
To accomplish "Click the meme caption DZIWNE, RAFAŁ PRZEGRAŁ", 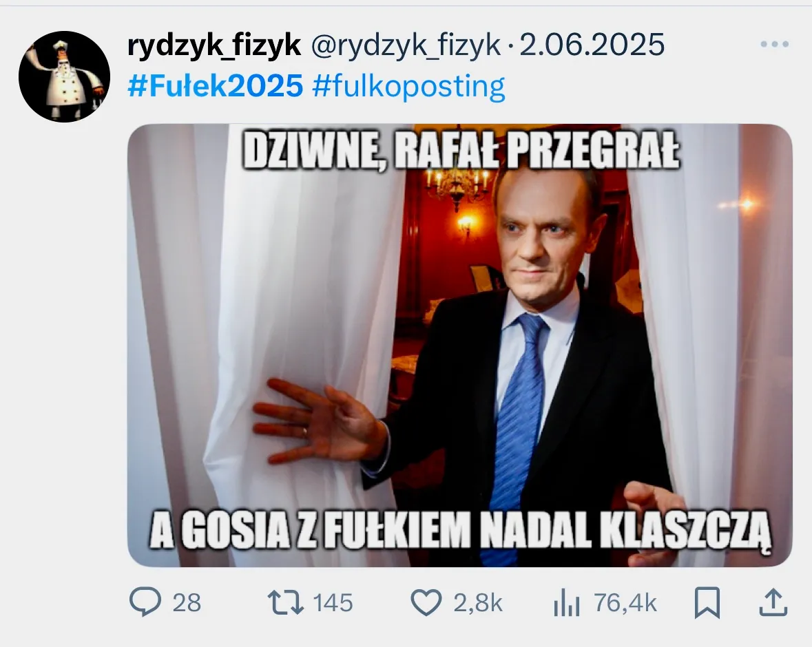I will (x=461, y=150).
